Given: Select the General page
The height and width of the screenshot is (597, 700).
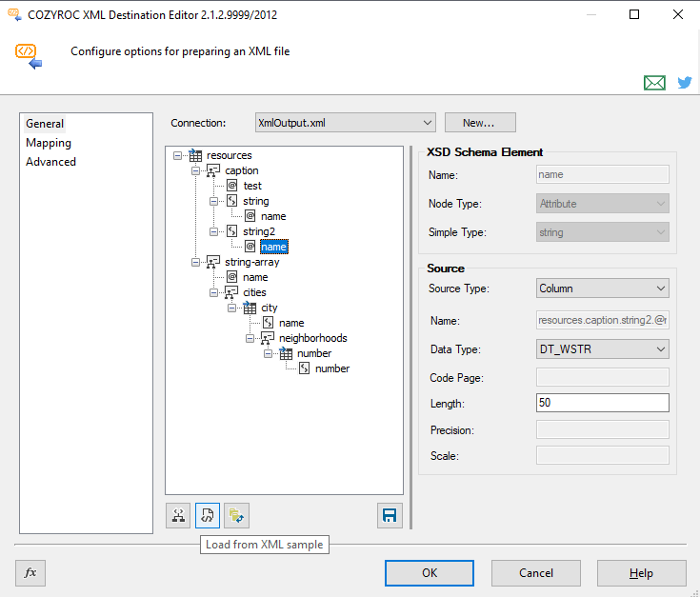Looking at the screenshot, I should tap(45, 124).
